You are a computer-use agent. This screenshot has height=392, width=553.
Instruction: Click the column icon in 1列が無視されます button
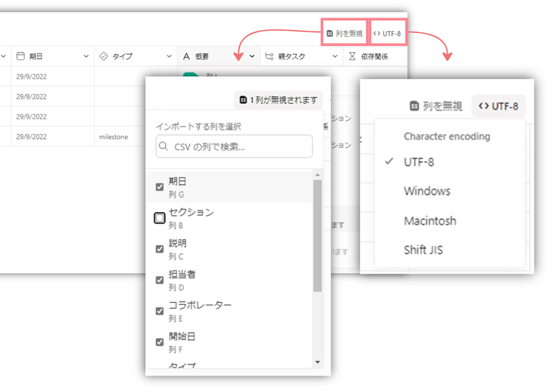point(243,100)
